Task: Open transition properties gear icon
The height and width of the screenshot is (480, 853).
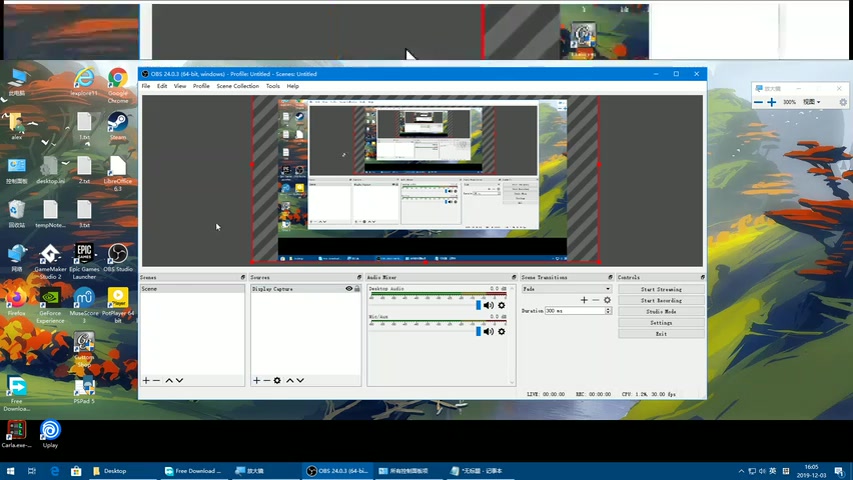Action: click(x=607, y=300)
